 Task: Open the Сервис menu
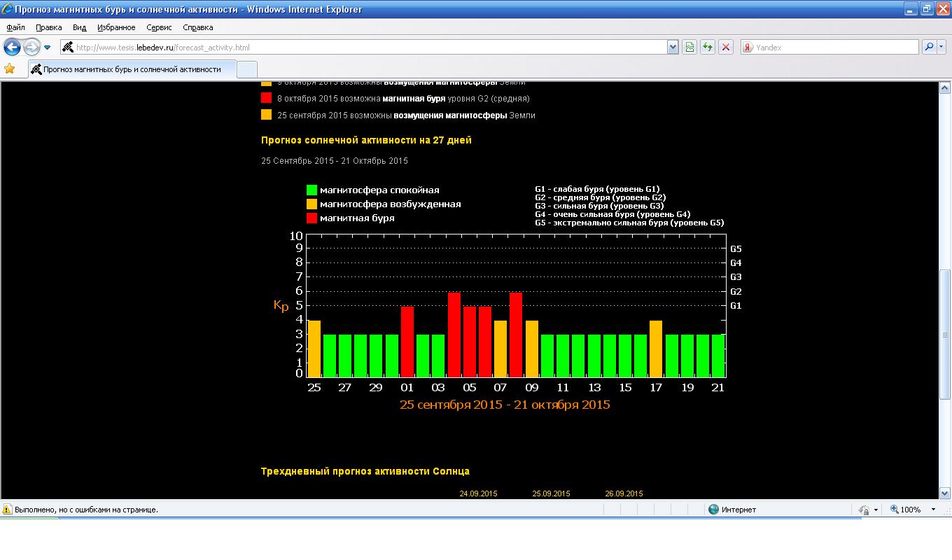point(159,27)
